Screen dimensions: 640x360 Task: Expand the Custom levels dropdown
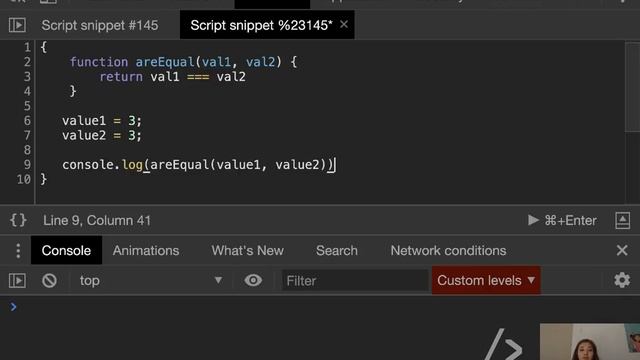(486, 280)
